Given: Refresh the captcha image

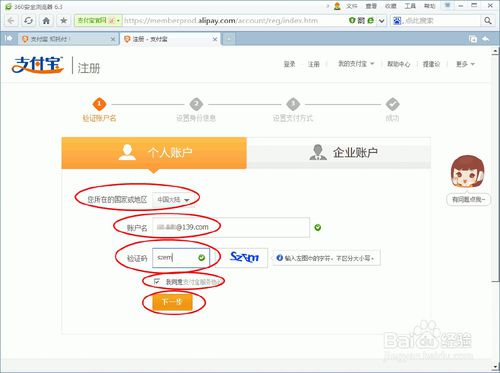Looking at the screenshot, I should [244, 257].
